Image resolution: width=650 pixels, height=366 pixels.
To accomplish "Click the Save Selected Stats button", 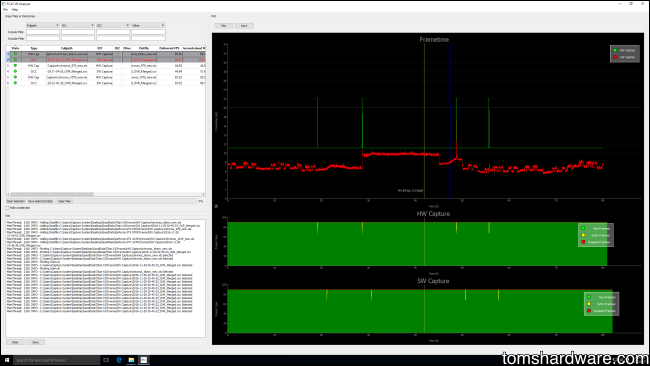I will click(x=40, y=201).
